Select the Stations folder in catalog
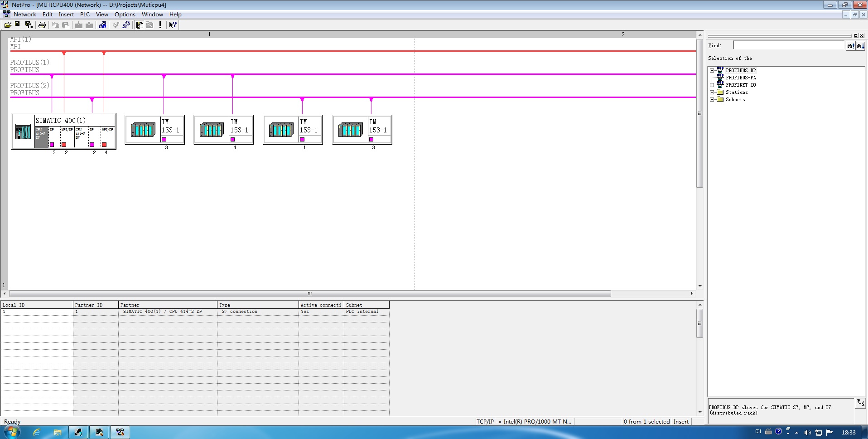 [736, 93]
